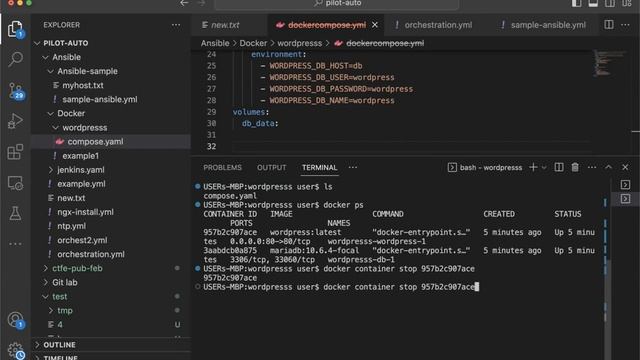The width and height of the screenshot is (640, 360).
Task: Create a new terminal with plus
Action: tap(533, 167)
